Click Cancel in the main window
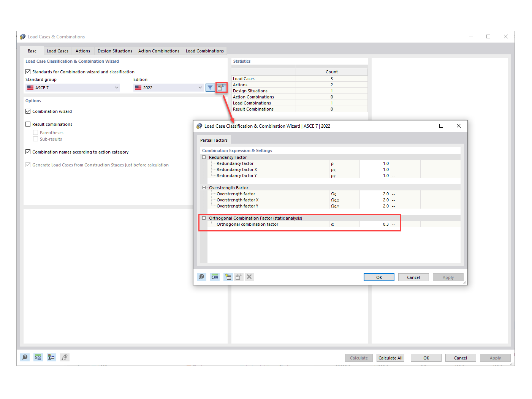532x399 pixels. click(x=461, y=358)
